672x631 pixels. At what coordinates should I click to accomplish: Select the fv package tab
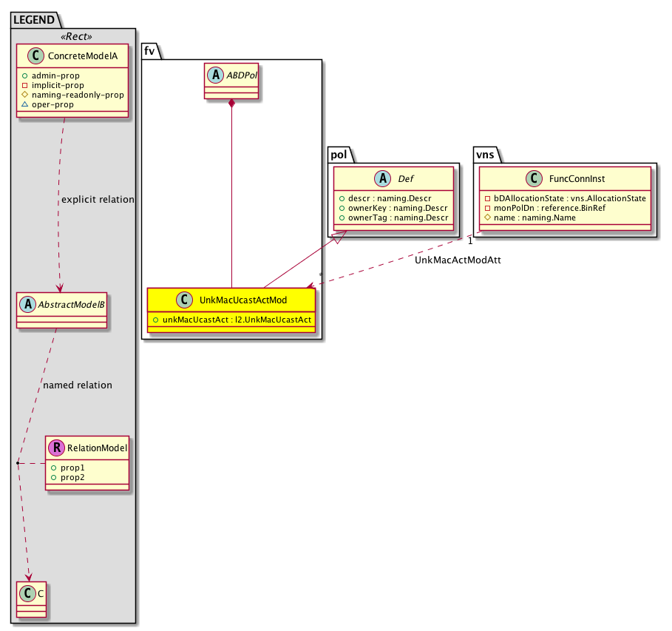[149, 50]
